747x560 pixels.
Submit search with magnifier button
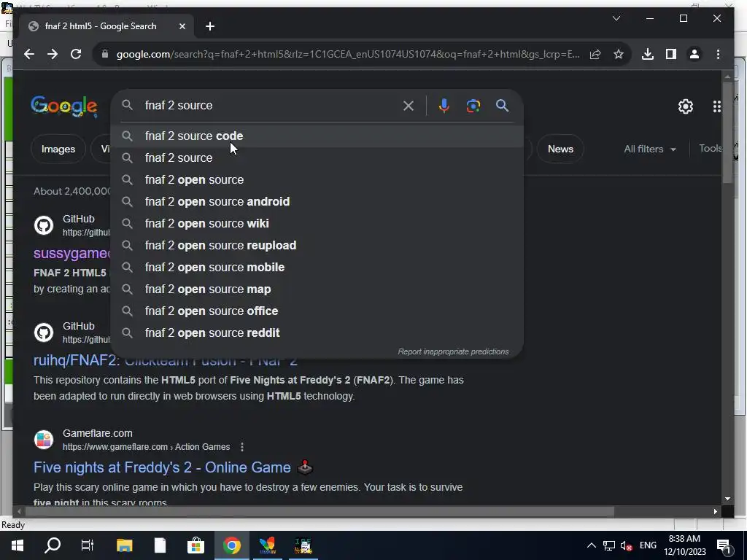pyautogui.click(x=502, y=106)
